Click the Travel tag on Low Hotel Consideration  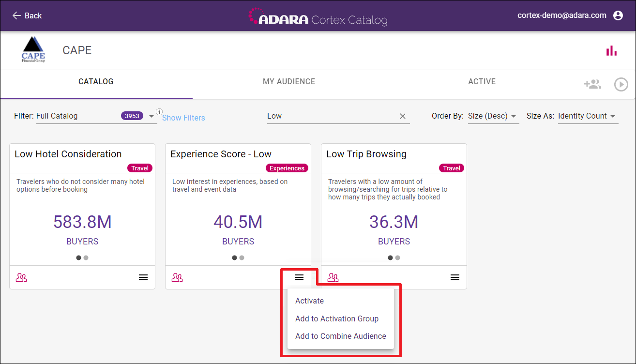140,168
